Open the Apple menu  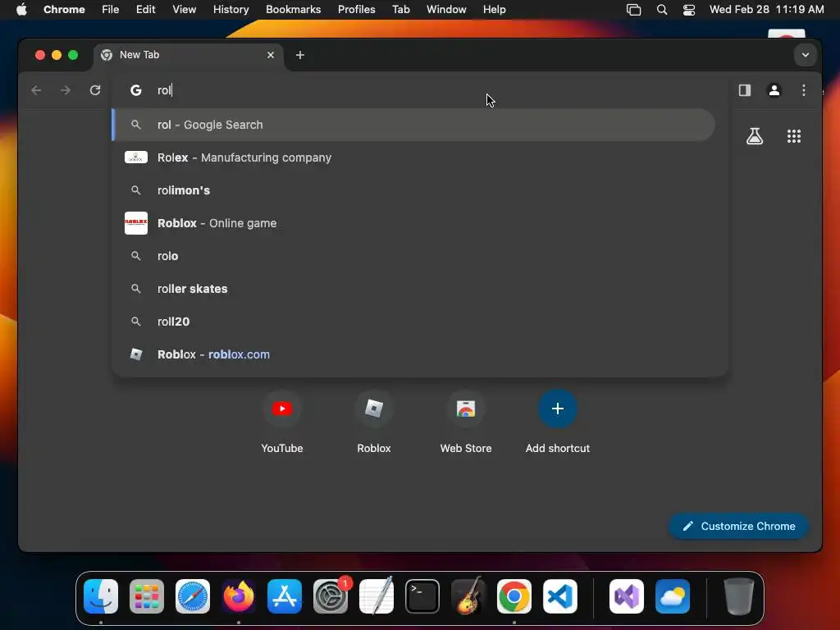(21, 9)
